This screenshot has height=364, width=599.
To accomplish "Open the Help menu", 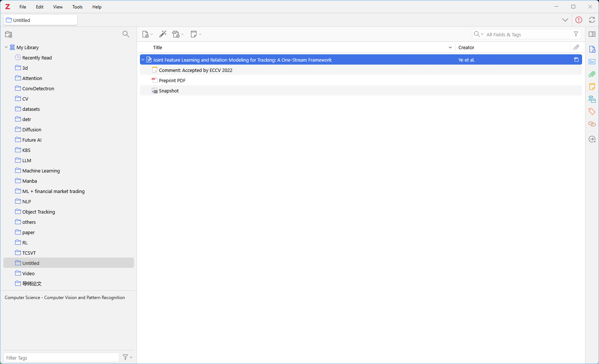I will (x=97, y=7).
